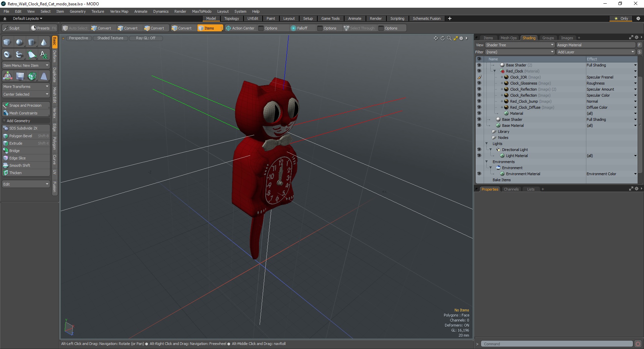Select the Pen polygon tool
The width and height of the screenshot is (644, 349).
[32, 54]
